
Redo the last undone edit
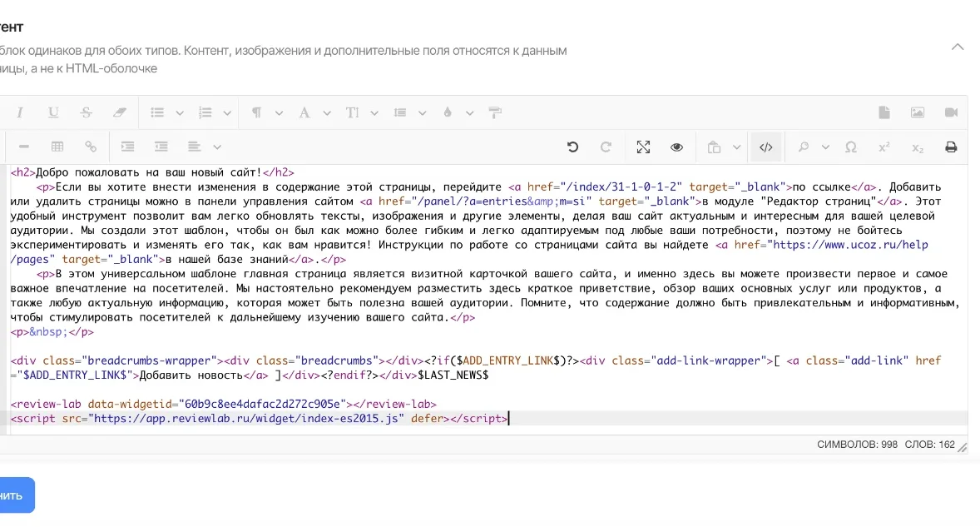point(606,147)
